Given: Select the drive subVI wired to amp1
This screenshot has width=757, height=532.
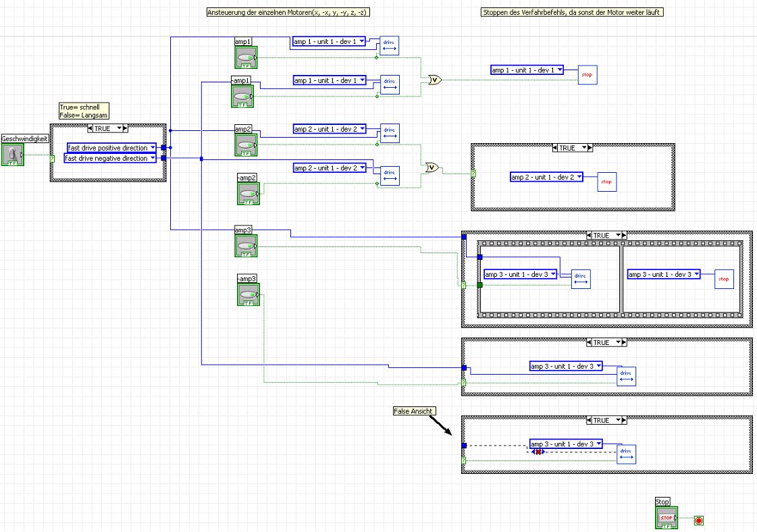Looking at the screenshot, I should point(389,46).
